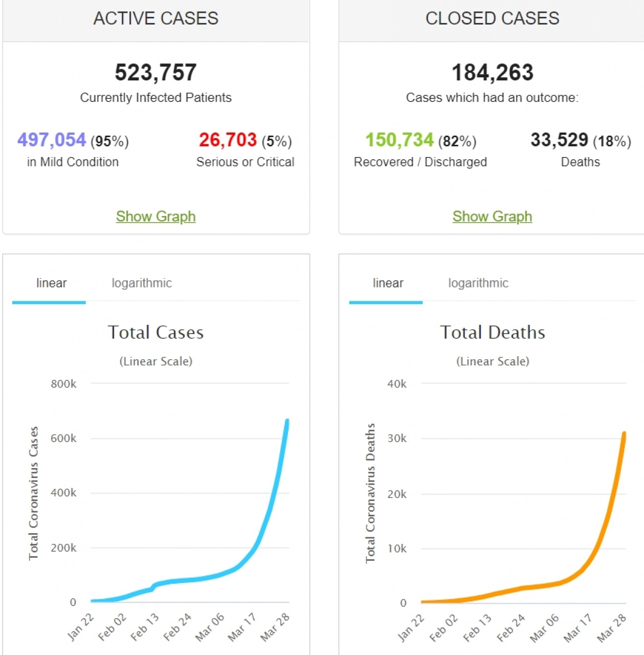Click the CLOSED CASES panel header

point(492,18)
